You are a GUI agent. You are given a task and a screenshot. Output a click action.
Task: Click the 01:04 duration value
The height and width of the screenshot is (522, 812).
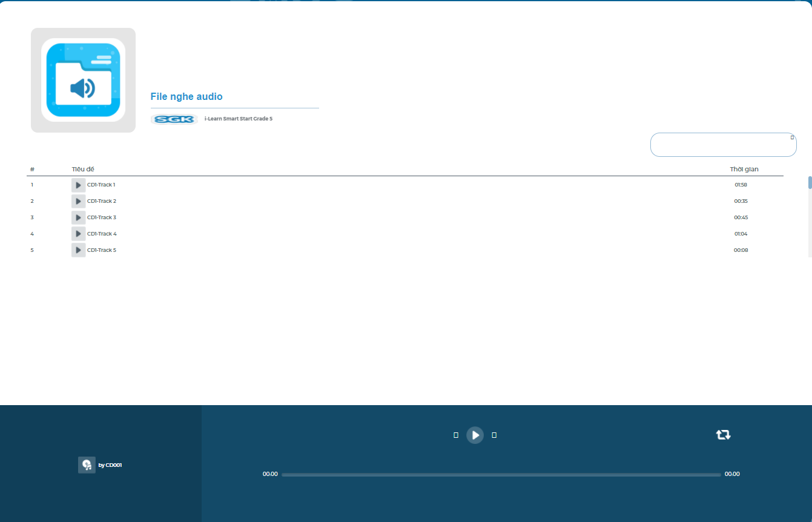click(741, 234)
